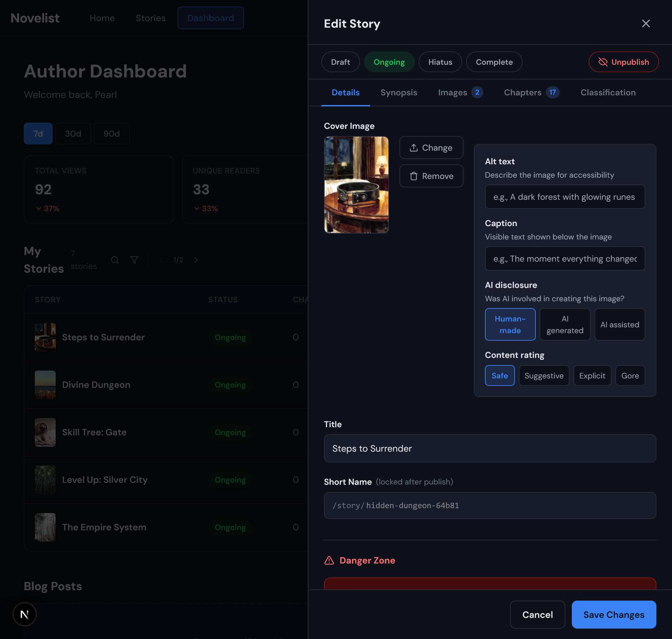Viewport: 672px width, 639px height.
Task: Switch to the Synopsis tab
Action: pyautogui.click(x=399, y=92)
